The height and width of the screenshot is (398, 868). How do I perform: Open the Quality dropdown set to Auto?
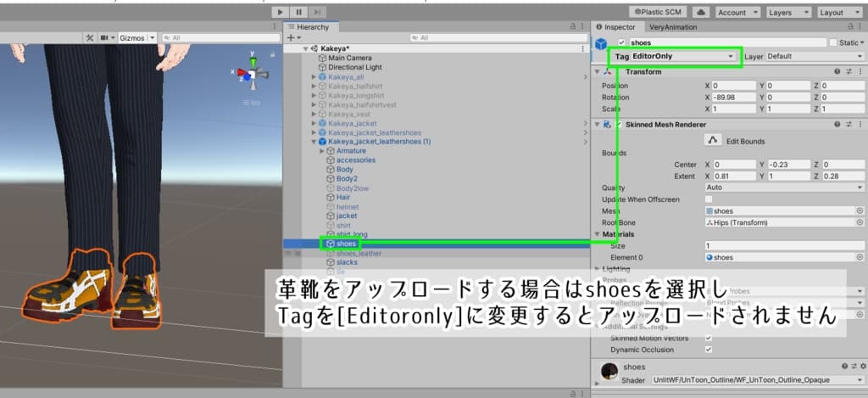[x=784, y=188]
